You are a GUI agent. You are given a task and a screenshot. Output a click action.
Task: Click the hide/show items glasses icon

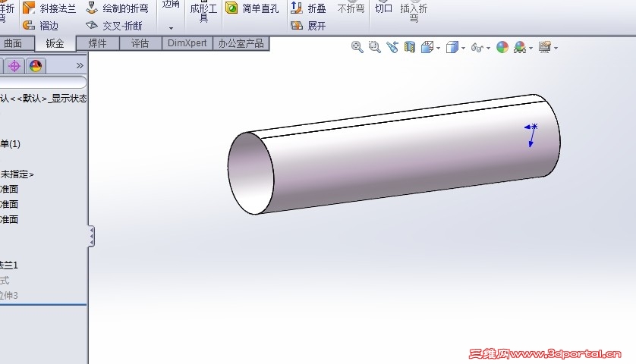click(477, 48)
